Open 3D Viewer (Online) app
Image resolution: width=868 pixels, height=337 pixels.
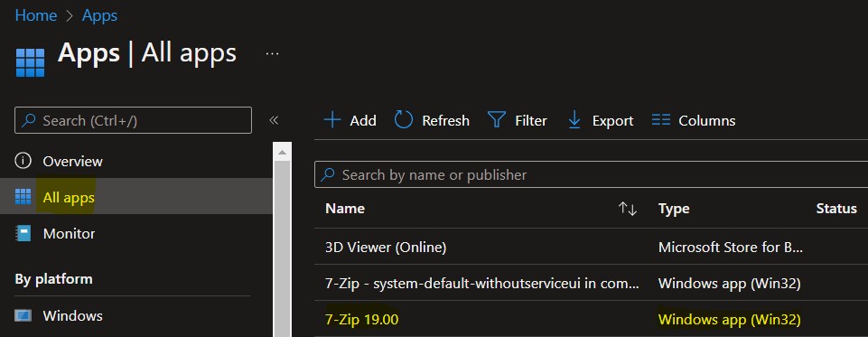[386, 248]
